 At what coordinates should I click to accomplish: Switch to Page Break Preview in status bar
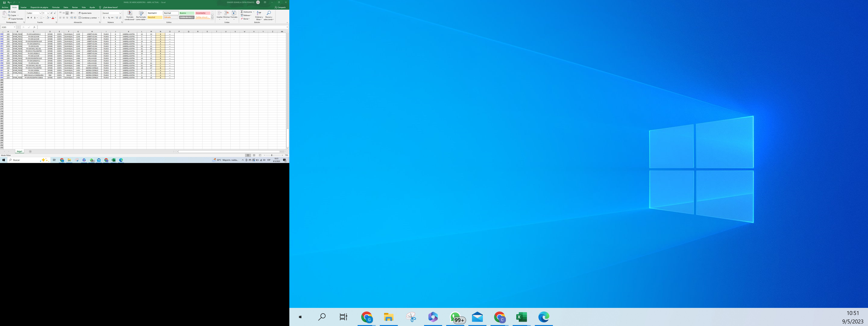tap(260, 155)
